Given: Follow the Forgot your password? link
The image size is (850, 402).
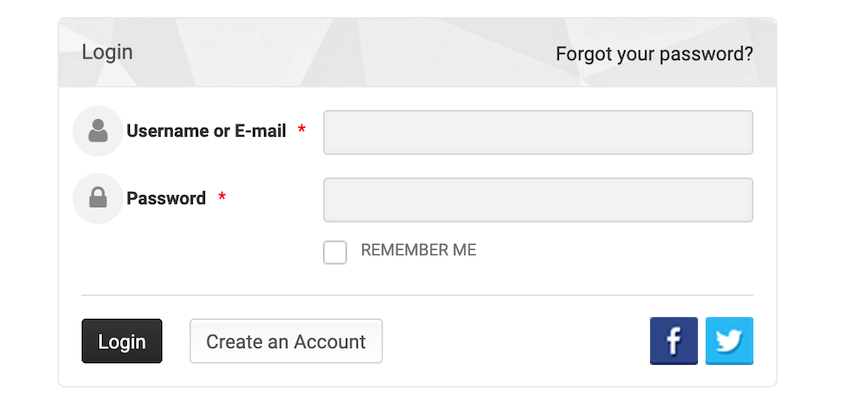Looking at the screenshot, I should pos(654,54).
